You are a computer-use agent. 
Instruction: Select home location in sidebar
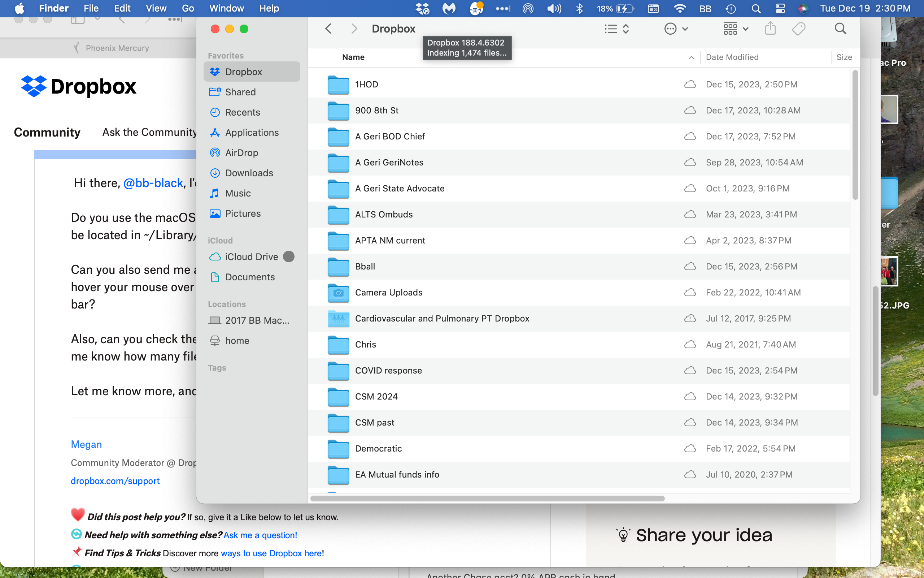(x=252, y=340)
